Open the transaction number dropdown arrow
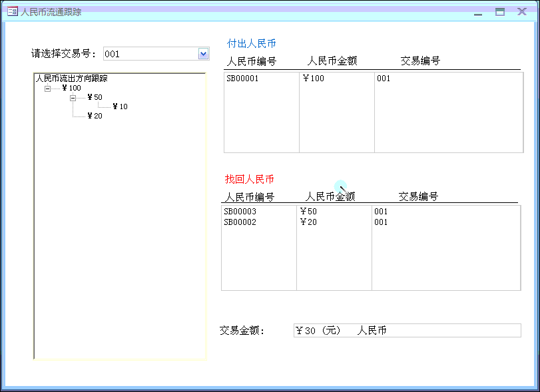The width and height of the screenshot is (540, 392). [x=203, y=54]
